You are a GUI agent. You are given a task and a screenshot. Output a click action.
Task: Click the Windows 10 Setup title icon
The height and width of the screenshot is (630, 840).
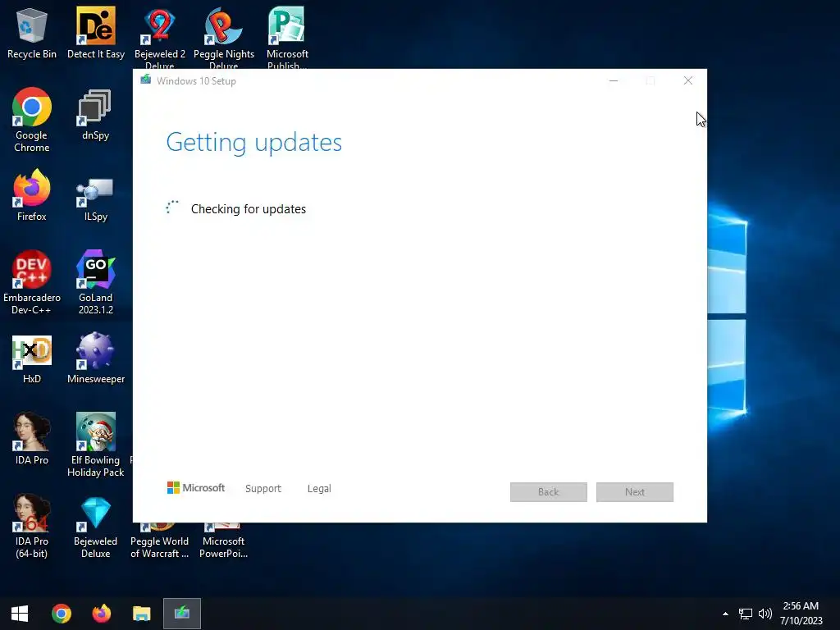(146, 80)
